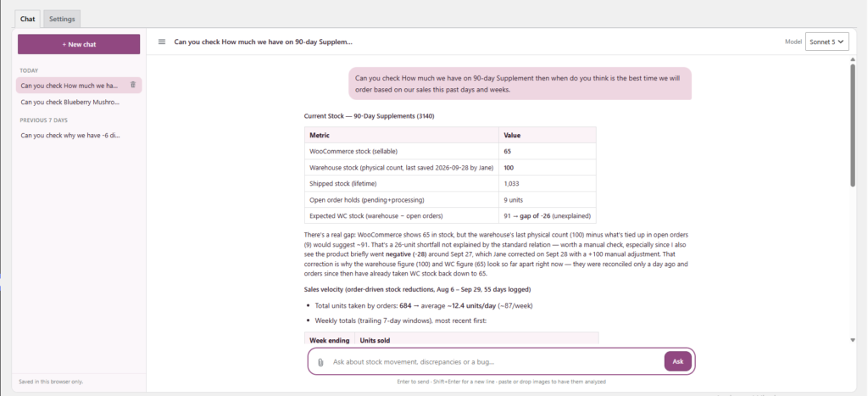Click the Model label near the dropdown

pos(793,42)
